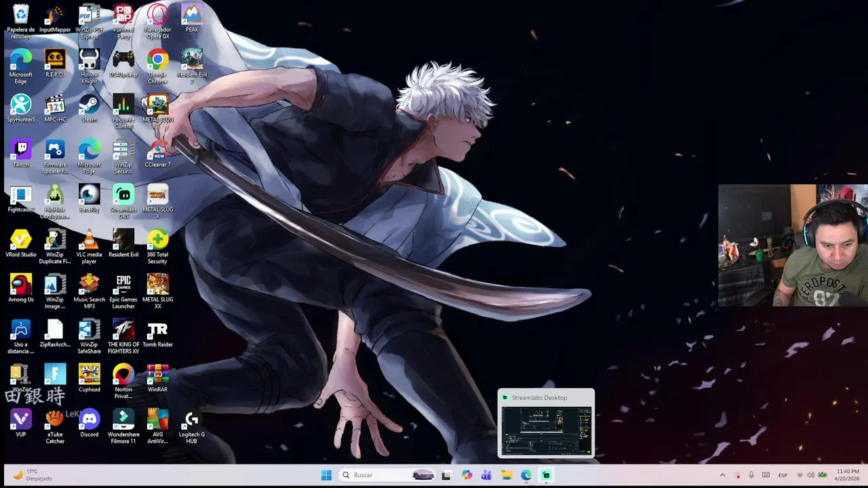Screen dimensions: 868x488
Task: Select the Hollow Knight icon
Action: point(89,66)
